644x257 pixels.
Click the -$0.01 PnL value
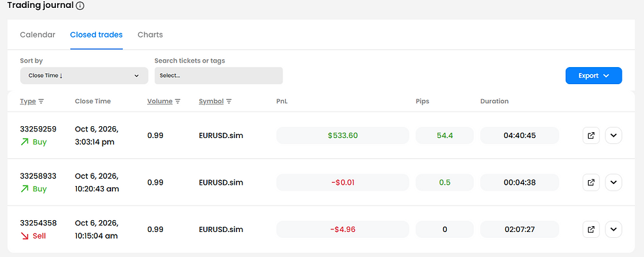coord(342,182)
